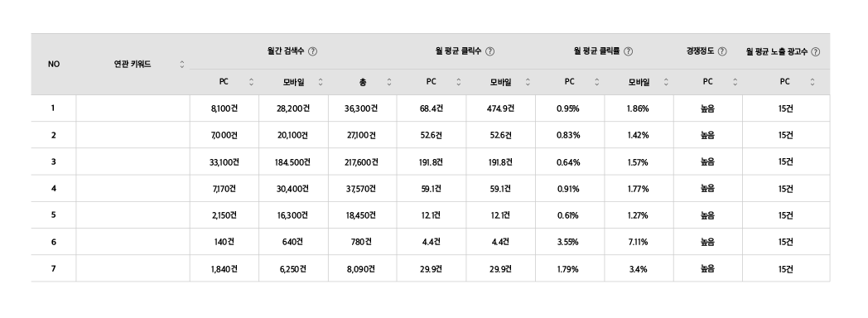Sort by 모바일 under 월간 검색수
Image resolution: width=868 pixels, height=318 pixels.
pos(321,83)
